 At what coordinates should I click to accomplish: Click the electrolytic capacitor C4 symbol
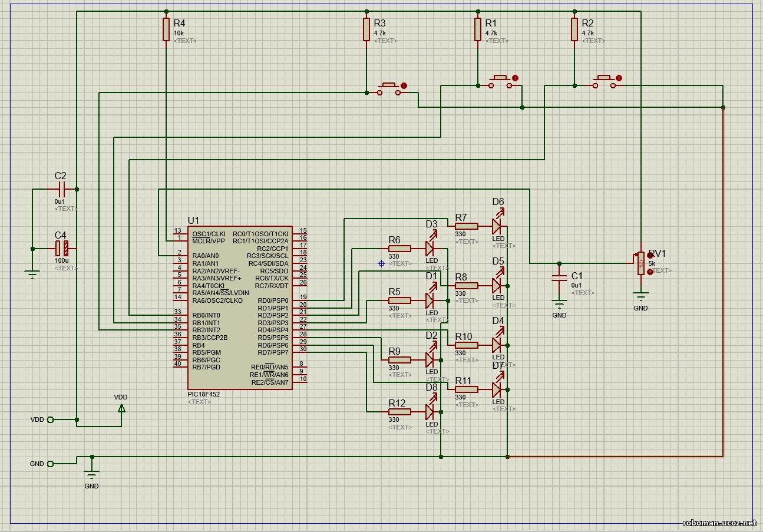tap(62, 249)
